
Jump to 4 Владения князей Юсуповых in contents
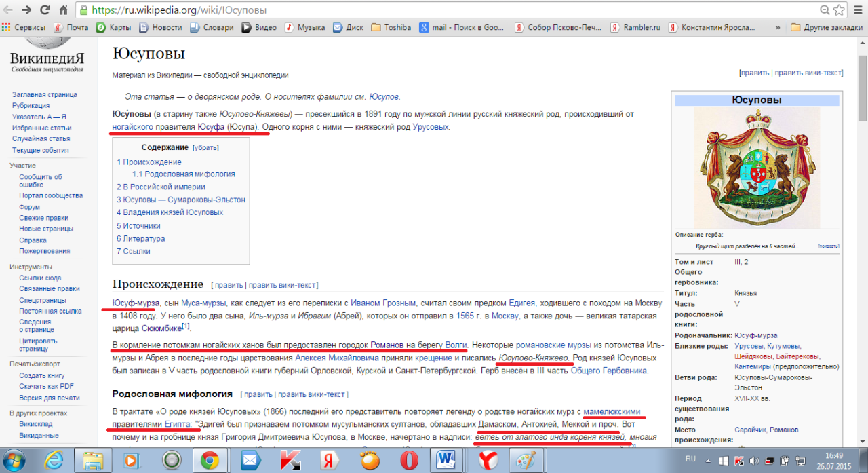coord(170,212)
